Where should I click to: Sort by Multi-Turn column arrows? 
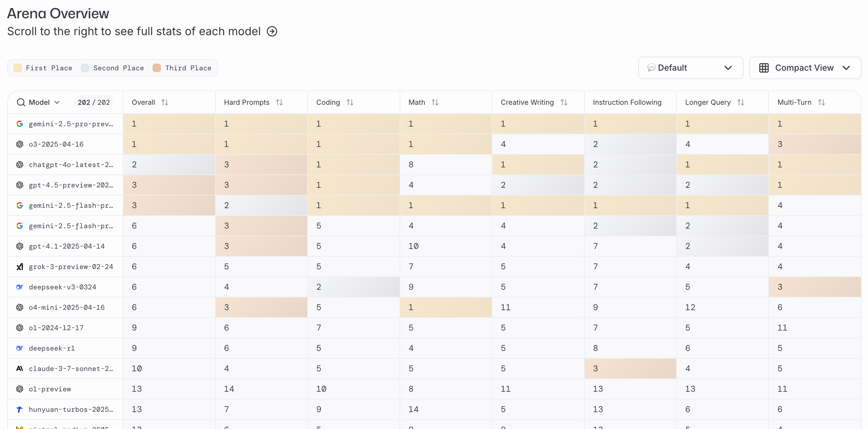click(x=822, y=102)
